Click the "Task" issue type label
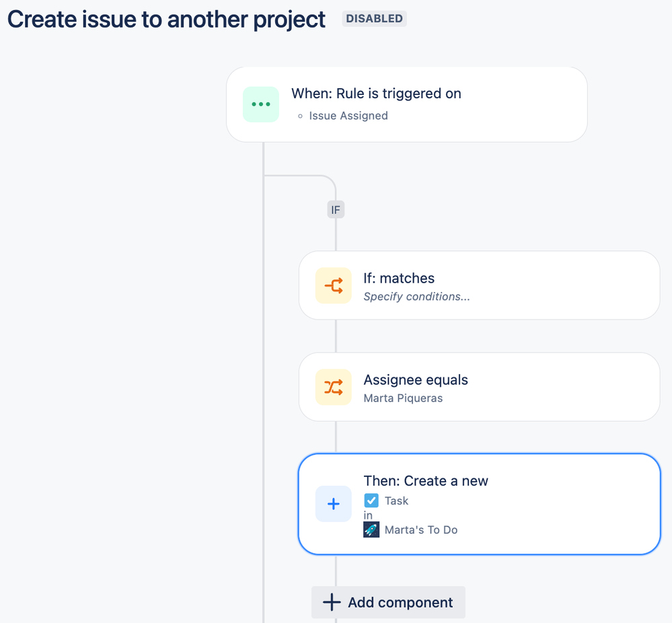Image resolution: width=672 pixels, height=623 pixels. coord(396,501)
